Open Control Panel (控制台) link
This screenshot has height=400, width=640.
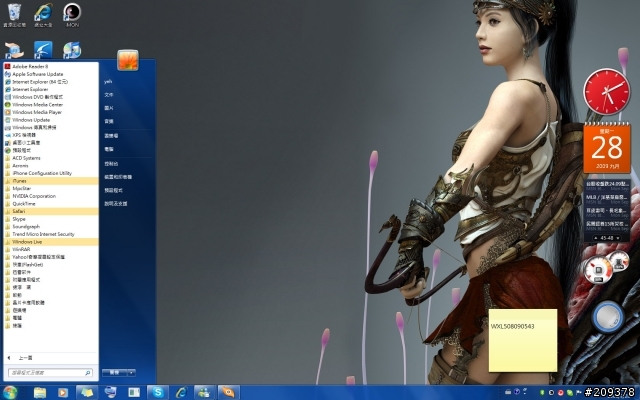tap(111, 163)
